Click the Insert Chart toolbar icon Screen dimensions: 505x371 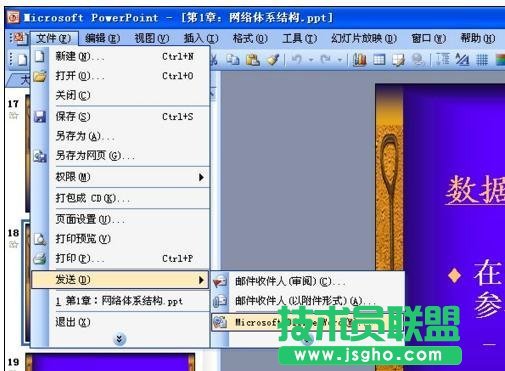point(359,60)
